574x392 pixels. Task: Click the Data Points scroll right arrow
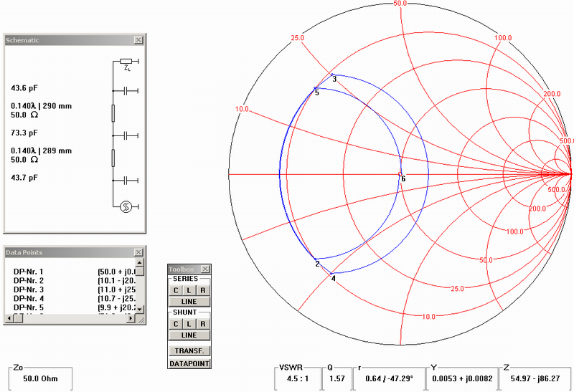tap(131, 318)
